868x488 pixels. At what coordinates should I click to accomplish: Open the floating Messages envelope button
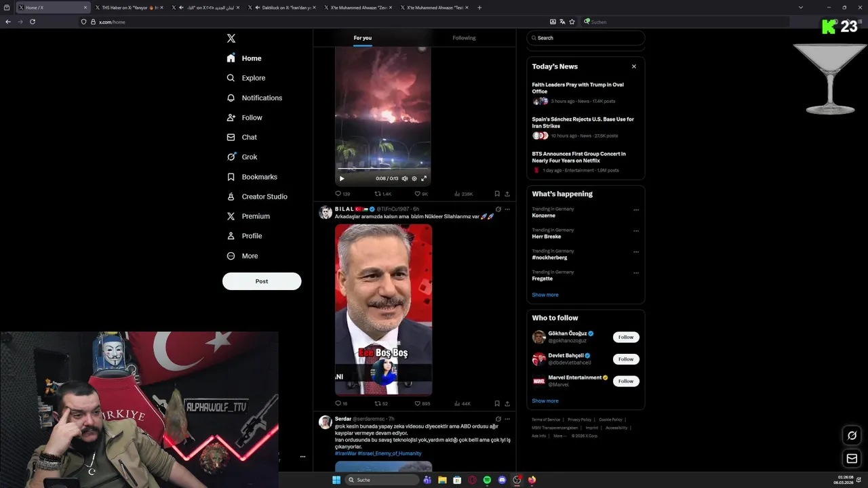pos(852,459)
